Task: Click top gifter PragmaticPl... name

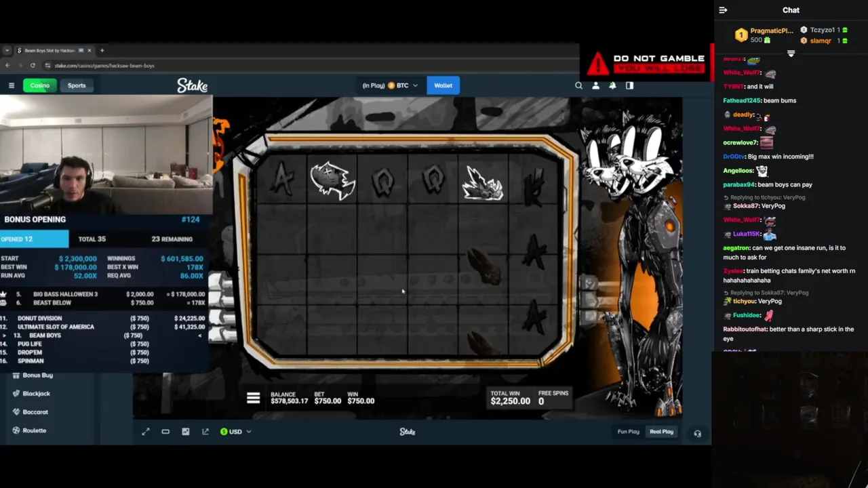Action: point(772,31)
